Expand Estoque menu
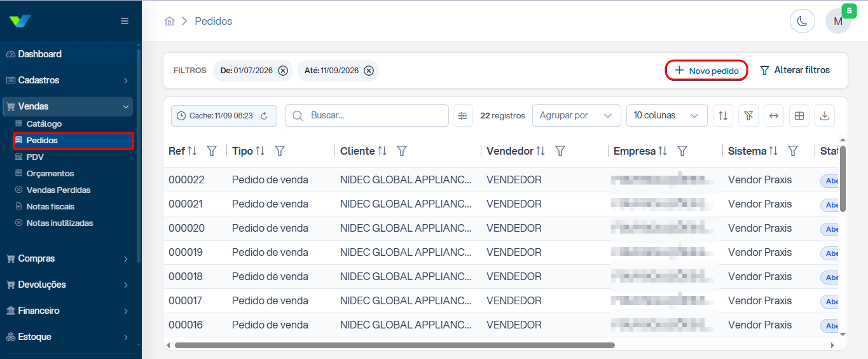 click(67, 337)
